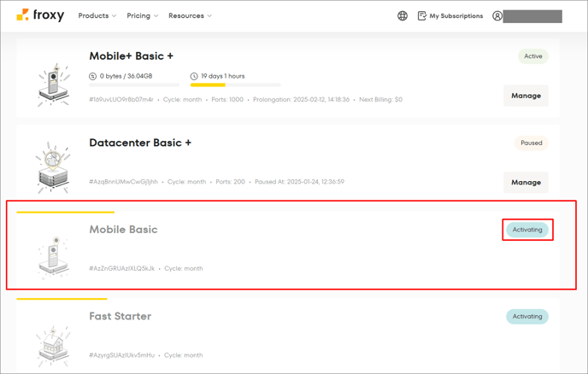
Task: Click 'Cycle: month' in Datacenter Basic + row
Action: point(187,182)
